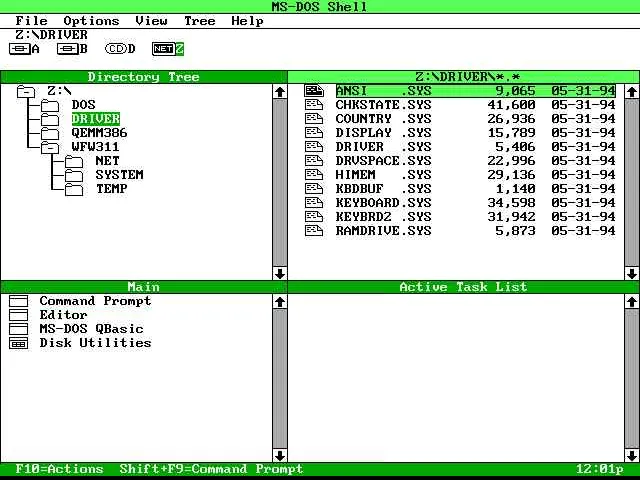Click the RAMDRIVE.SYS file icon
The width and height of the screenshot is (640, 480).
(x=314, y=231)
